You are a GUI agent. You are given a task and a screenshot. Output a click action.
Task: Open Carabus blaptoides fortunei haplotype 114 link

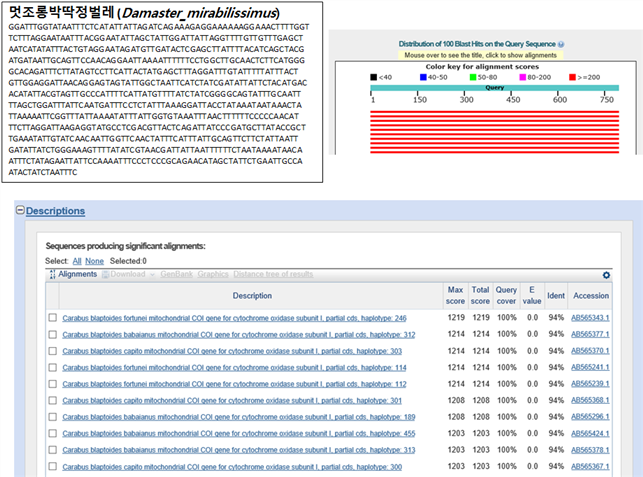pos(234,367)
